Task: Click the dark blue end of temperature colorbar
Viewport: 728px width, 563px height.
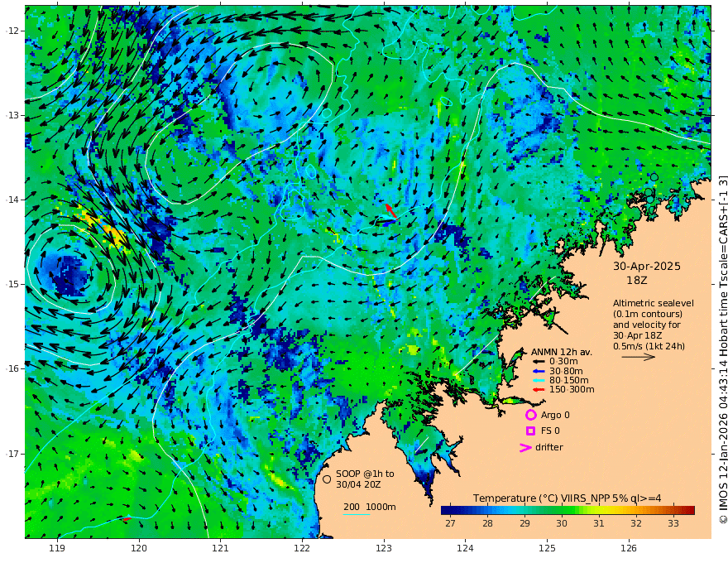Action: [x=446, y=510]
